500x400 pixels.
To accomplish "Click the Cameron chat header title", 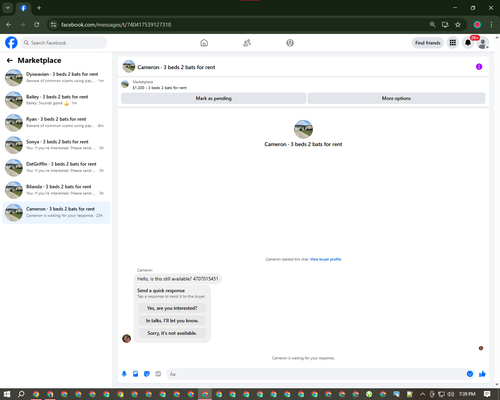I will click(176, 67).
